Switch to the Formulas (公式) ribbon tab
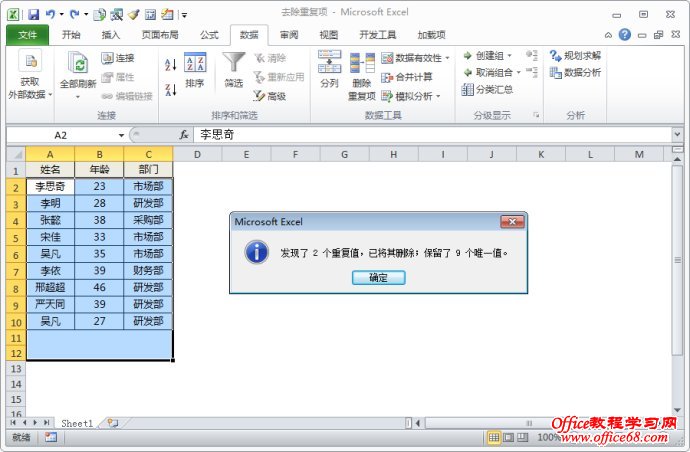 (x=208, y=34)
